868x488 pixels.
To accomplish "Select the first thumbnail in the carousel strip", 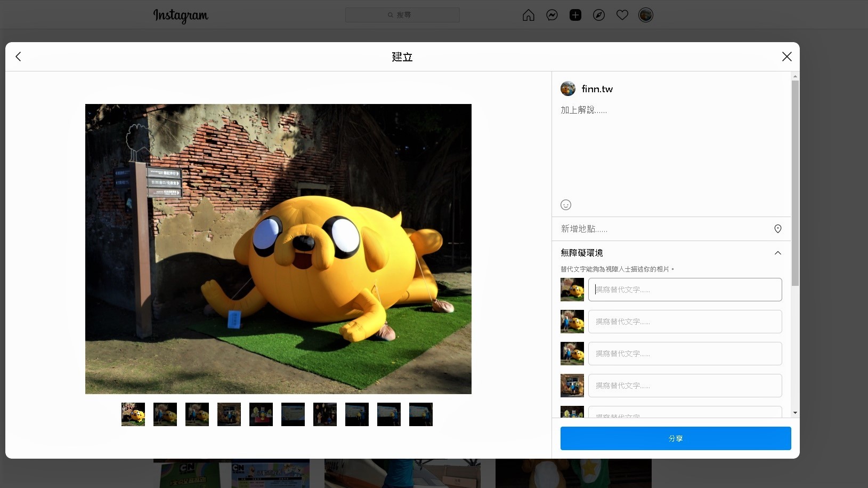I will 133,414.
